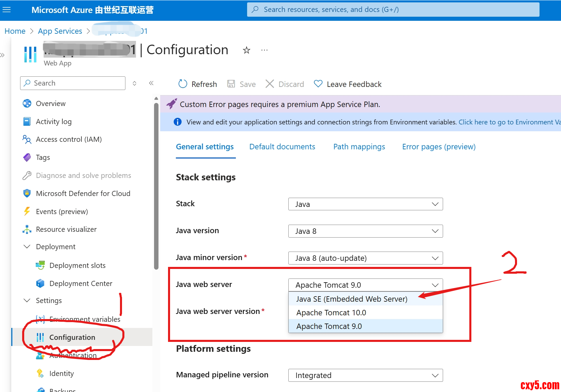The width and height of the screenshot is (561, 392).
Task: Collapse the sidebar menu with double chevron
Action: pos(151,83)
